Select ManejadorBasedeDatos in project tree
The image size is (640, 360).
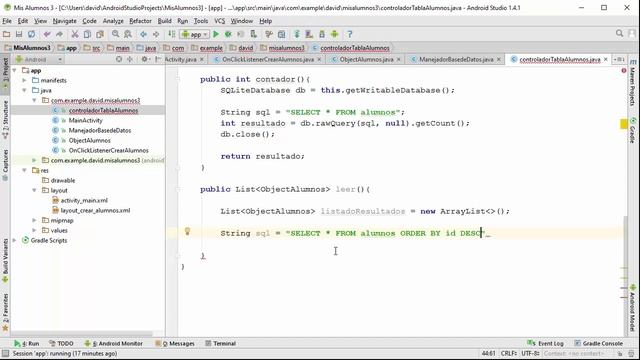coord(100,131)
